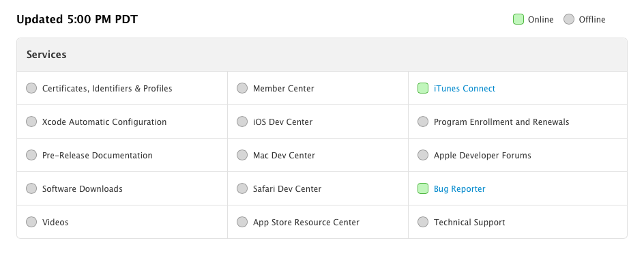Click offline status icon for Program Enrollment and Renewals
This screenshot has width=644, height=256.
[x=423, y=122]
